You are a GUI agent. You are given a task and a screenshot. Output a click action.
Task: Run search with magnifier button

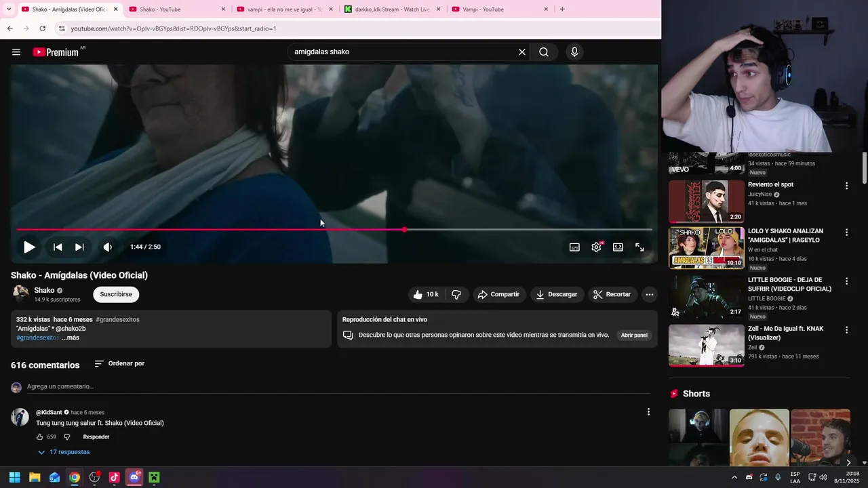(x=544, y=52)
